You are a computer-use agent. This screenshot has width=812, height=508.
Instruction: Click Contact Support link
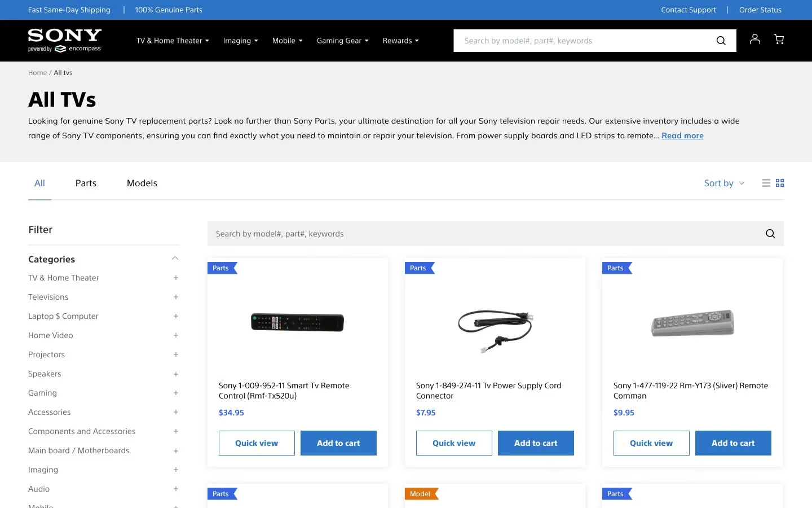point(689,10)
